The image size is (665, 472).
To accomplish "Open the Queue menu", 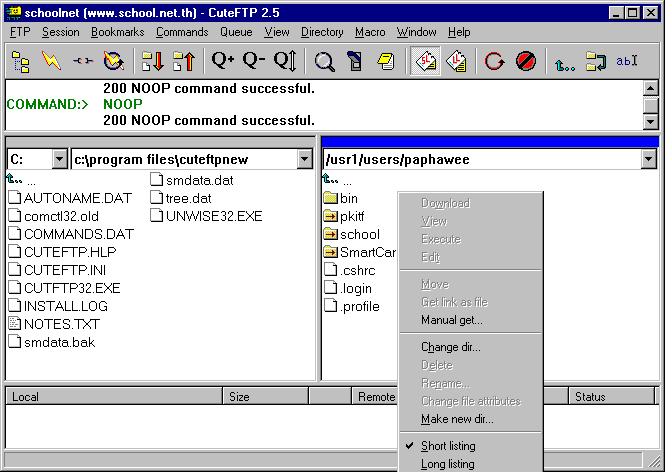I will point(236,32).
